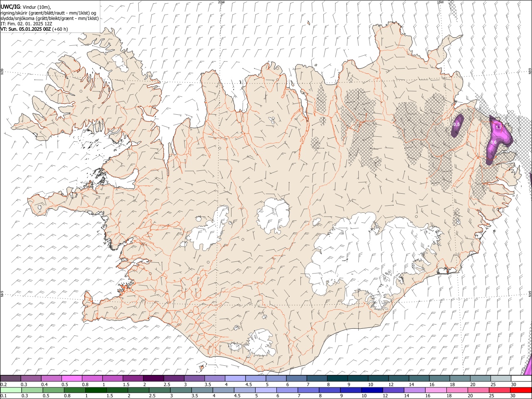Pick the bottom scale darkest green swatch above the 1 label
This screenshot has width=532, height=399.
[96, 390]
